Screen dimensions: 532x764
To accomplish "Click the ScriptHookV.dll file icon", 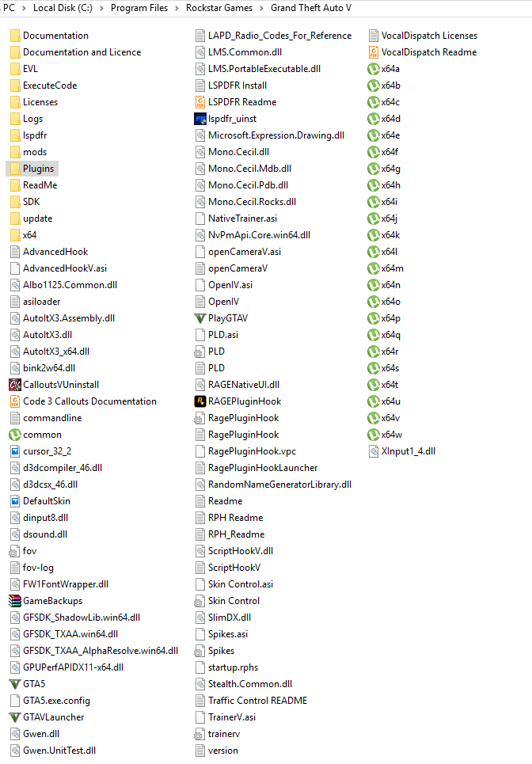I will pyautogui.click(x=199, y=551).
